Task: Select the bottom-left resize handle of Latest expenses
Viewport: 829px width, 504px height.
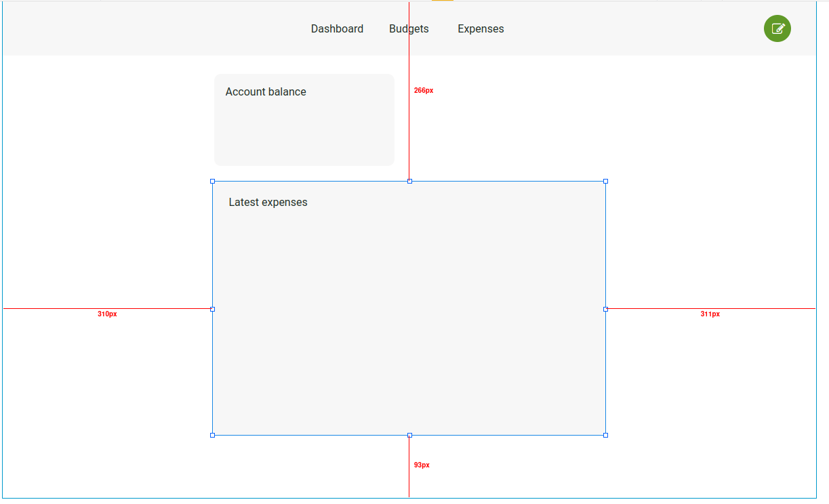Action: pos(213,435)
